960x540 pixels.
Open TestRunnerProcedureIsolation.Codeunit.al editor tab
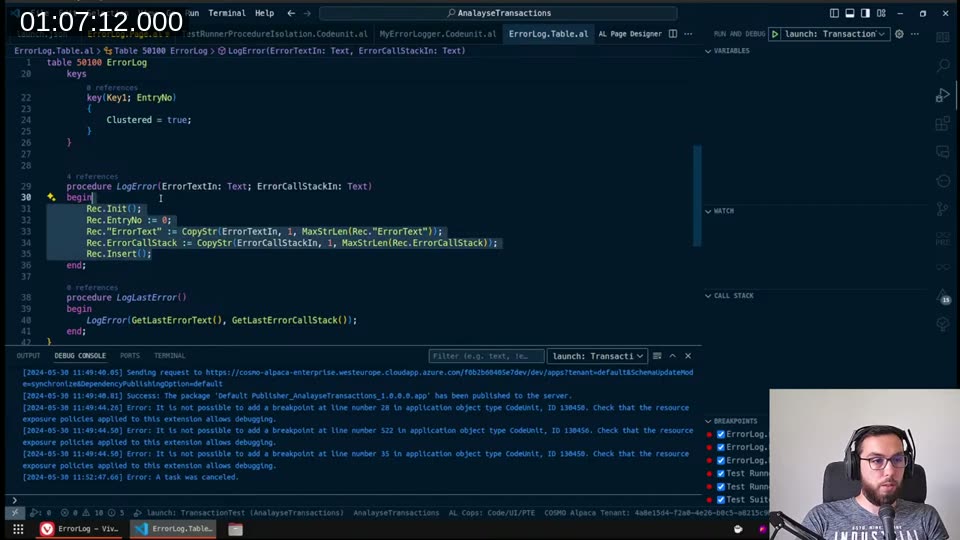pyautogui.click(x=275, y=34)
